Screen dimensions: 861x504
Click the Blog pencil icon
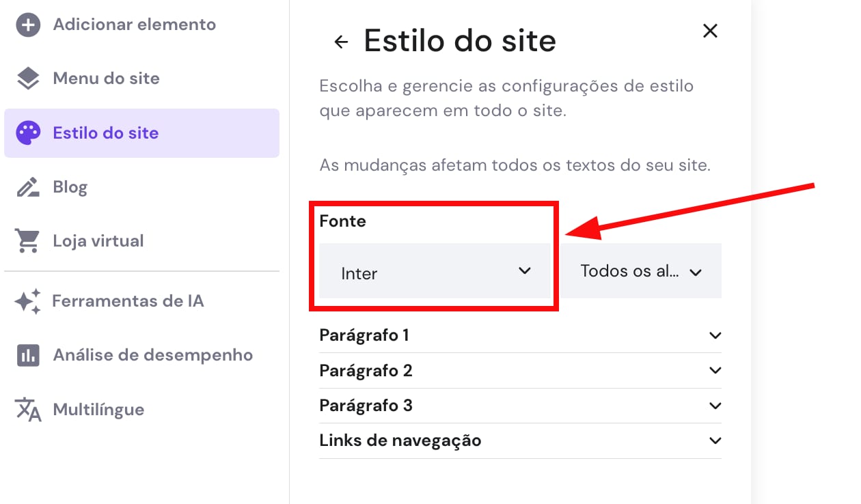[27, 186]
